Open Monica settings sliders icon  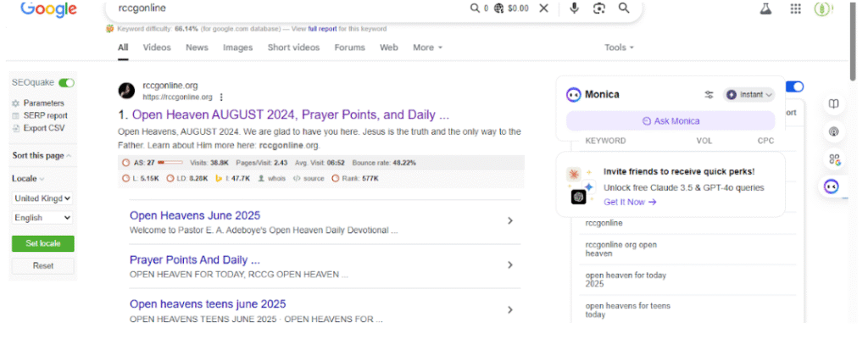click(x=709, y=95)
